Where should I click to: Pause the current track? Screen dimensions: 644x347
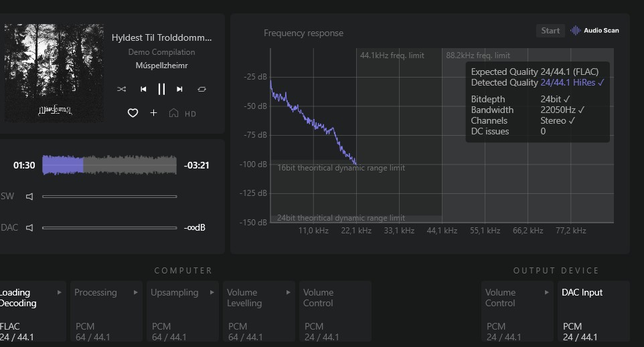[x=161, y=89]
